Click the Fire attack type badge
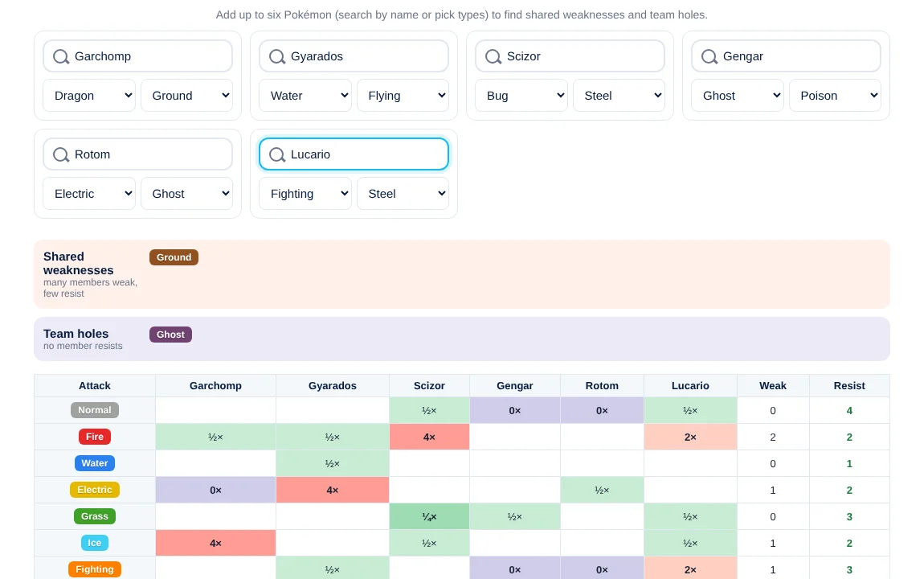Image resolution: width=924 pixels, height=579 pixels. point(95,437)
